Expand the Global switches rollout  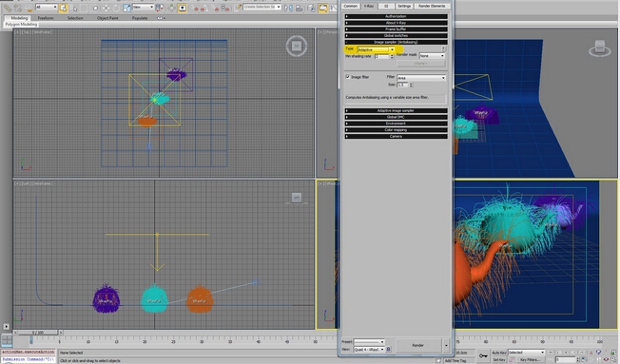click(x=396, y=35)
